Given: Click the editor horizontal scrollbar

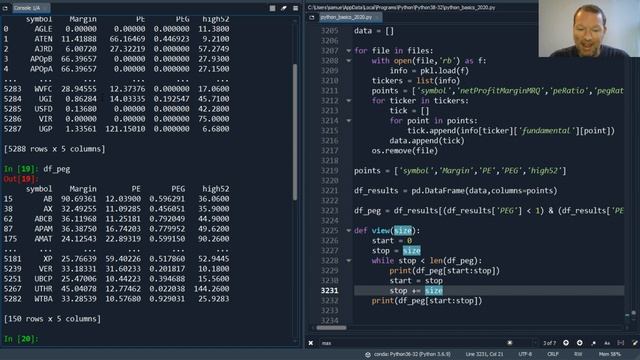Looking at the screenshot, I should point(331,328).
